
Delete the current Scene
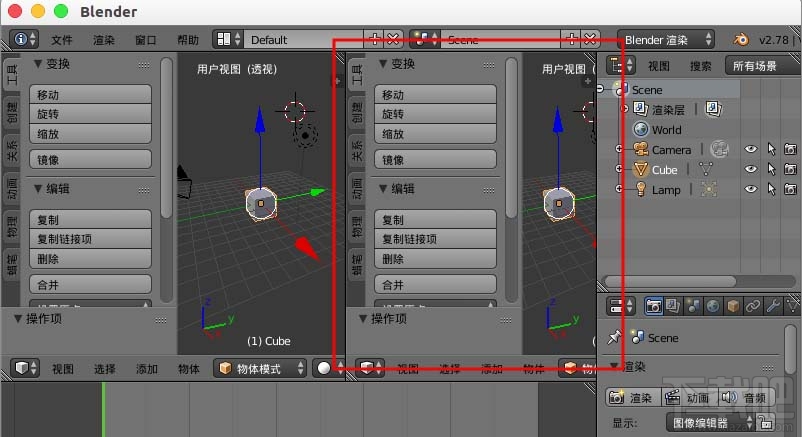click(x=590, y=39)
